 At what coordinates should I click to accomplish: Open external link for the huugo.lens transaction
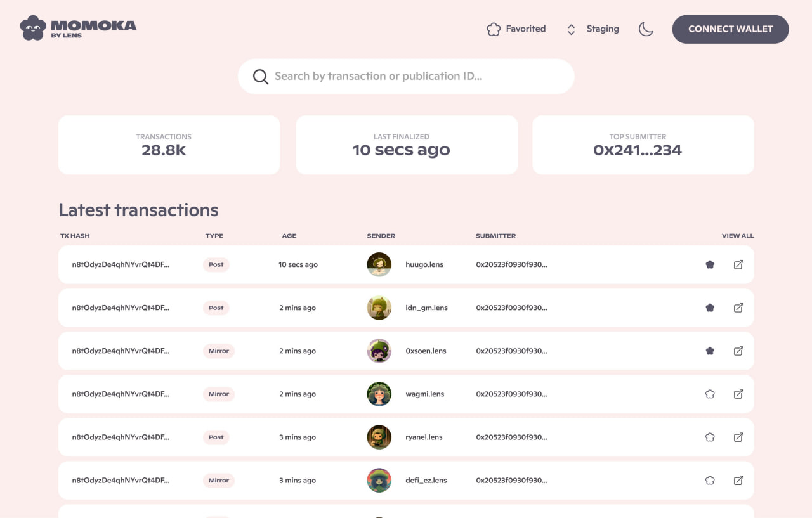point(738,264)
